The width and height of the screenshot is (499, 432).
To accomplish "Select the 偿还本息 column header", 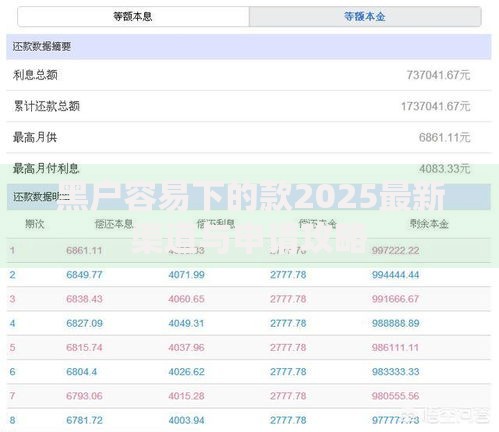I will (x=114, y=224).
